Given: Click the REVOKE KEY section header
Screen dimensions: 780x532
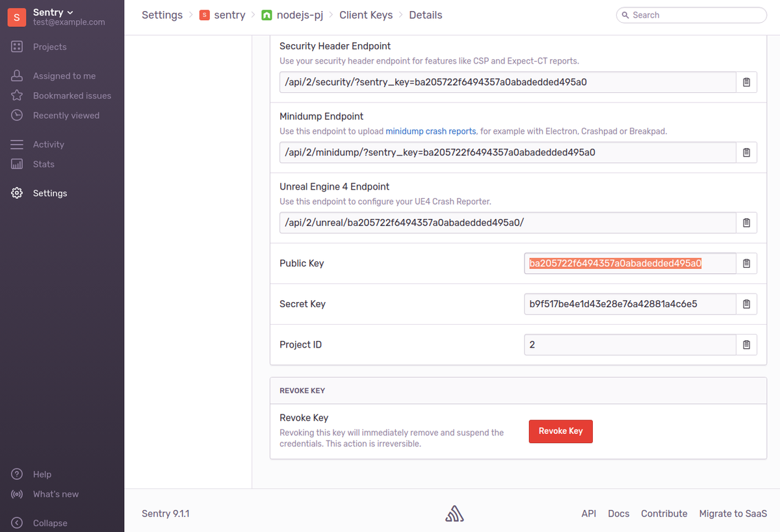Looking at the screenshot, I should 302,391.
